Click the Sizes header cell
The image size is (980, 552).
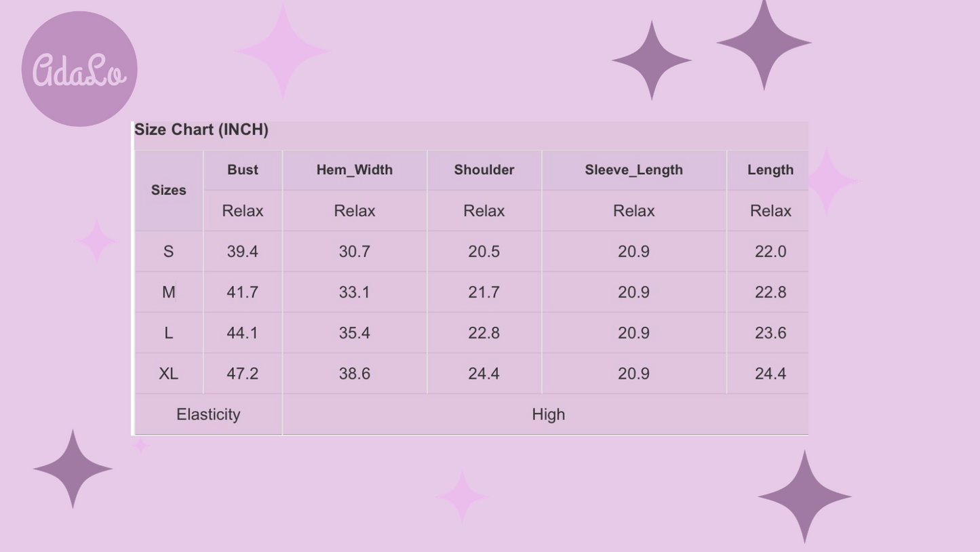[x=168, y=190]
